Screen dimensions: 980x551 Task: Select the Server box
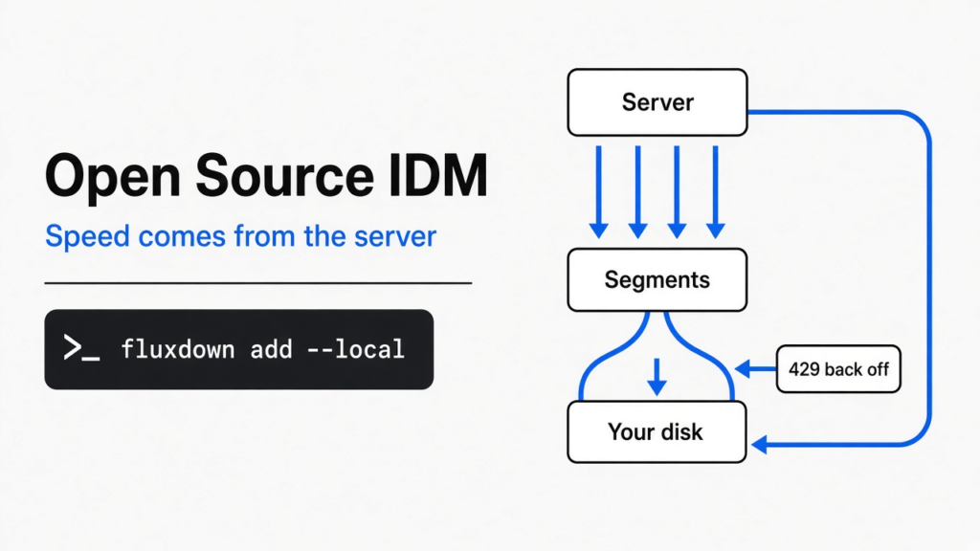[657, 102]
